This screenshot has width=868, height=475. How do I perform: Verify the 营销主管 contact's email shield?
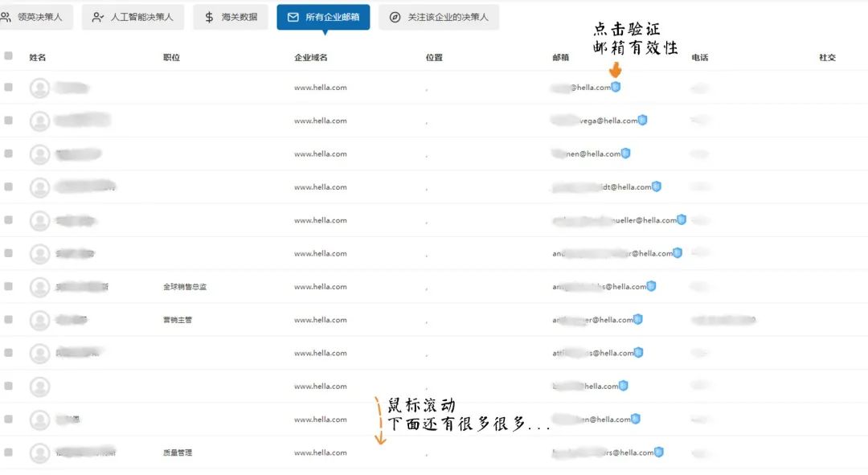click(x=638, y=319)
